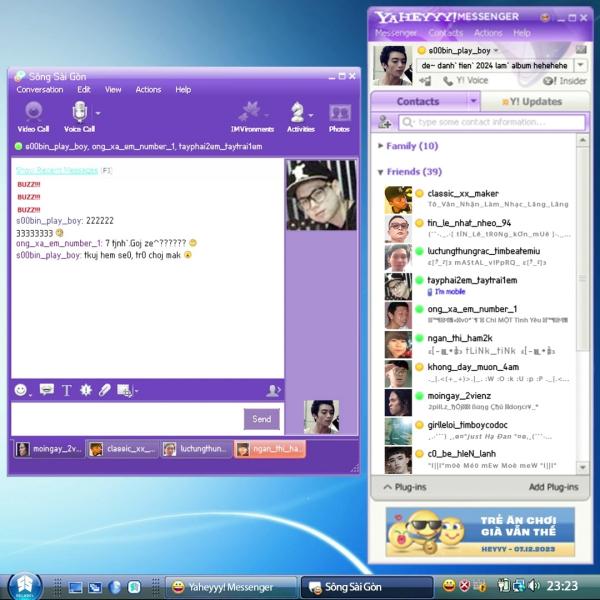Invite a contact with person arrow icon

273,390
